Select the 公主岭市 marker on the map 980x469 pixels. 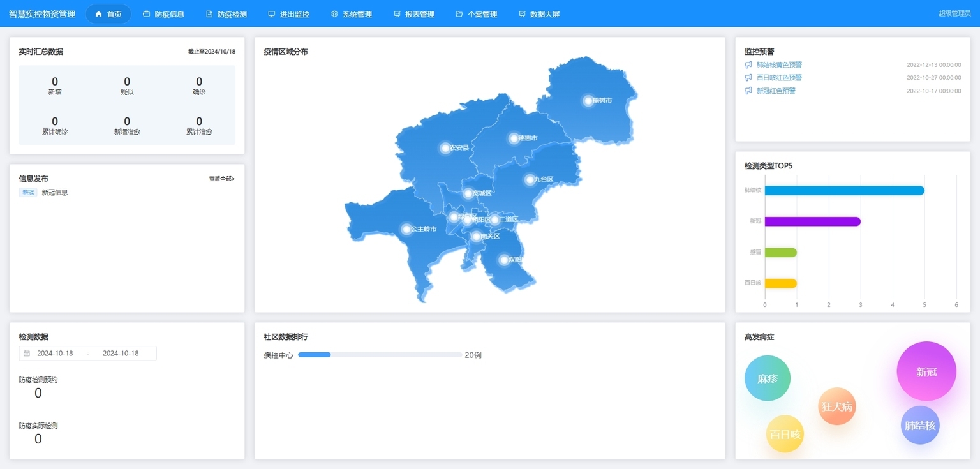406,229
